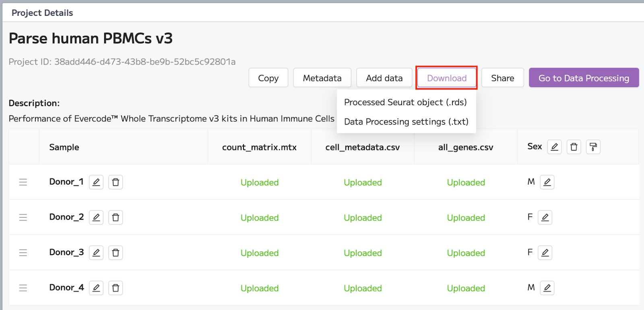Viewport: 644px width, 310px height.
Task: Choose Data Processing settings (.txt)
Action: point(406,122)
